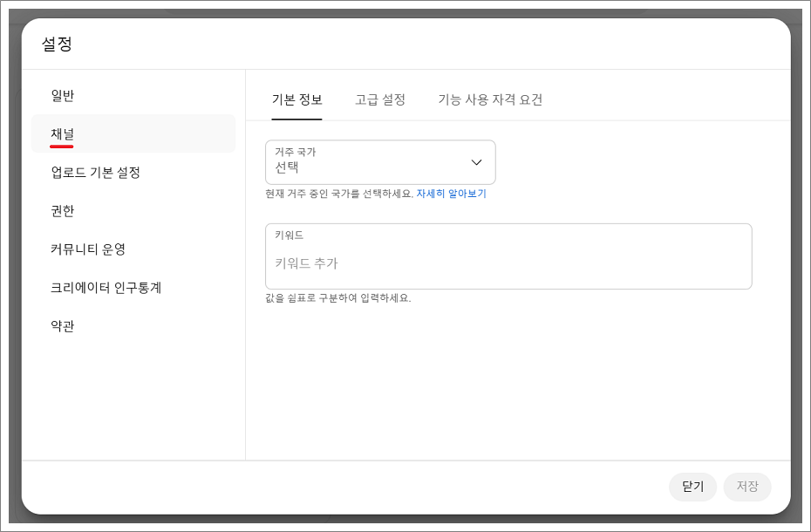Open the 커뮤니티 운영 section
Screen dimensions: 811x532
coord(133,249)
